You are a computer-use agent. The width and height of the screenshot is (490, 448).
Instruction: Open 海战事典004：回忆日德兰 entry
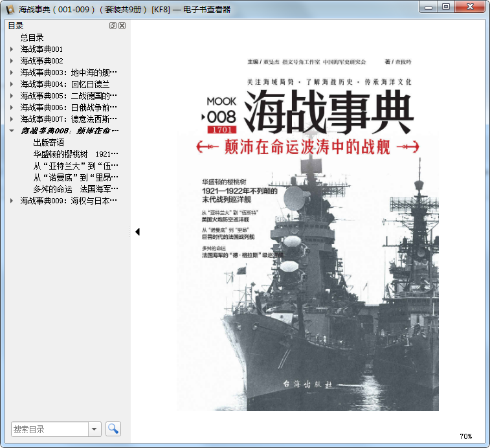pyautogui.click(x=65, y=84)
